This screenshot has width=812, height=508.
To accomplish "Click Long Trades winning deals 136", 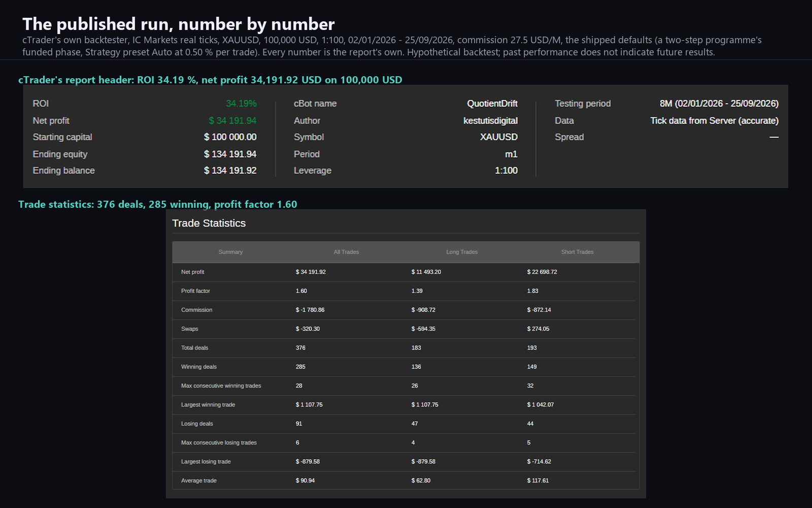I will pos(416,367).
